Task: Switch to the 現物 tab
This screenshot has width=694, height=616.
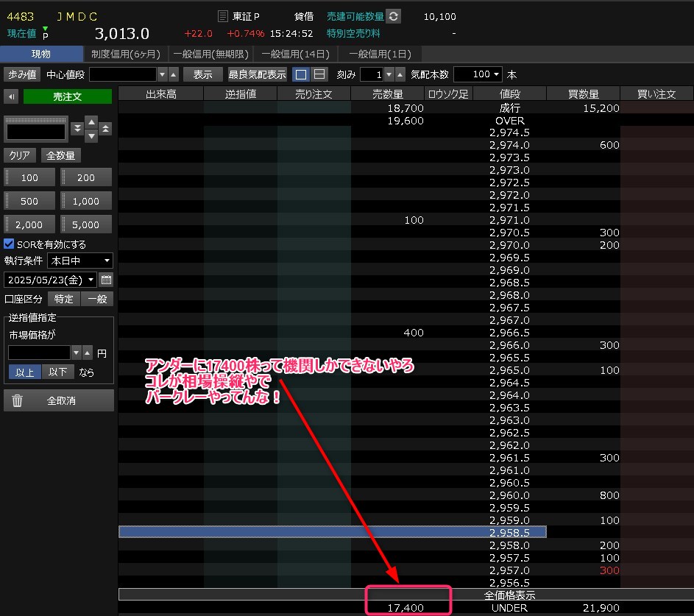Action: point(41,54)
